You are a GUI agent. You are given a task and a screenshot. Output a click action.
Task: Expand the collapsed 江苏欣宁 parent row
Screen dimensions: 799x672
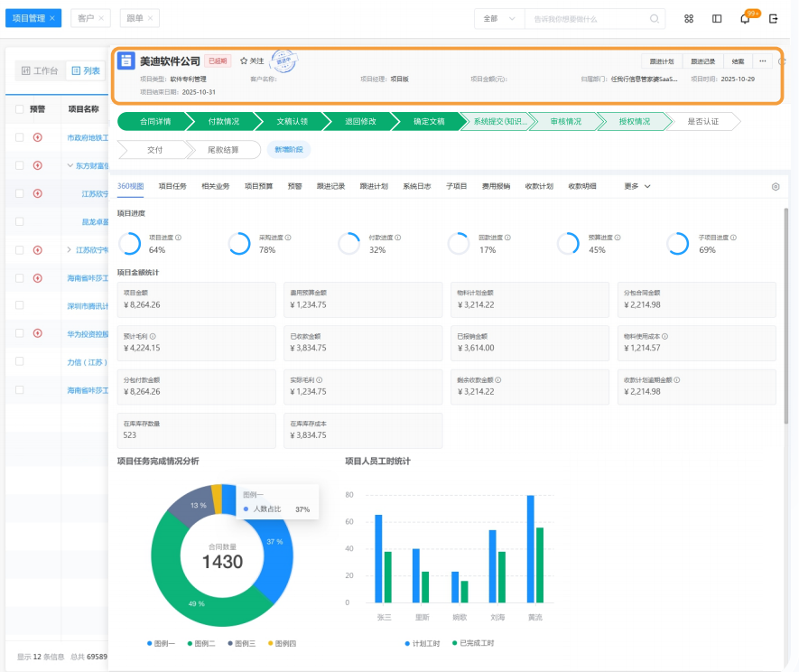tap(70, 249)
